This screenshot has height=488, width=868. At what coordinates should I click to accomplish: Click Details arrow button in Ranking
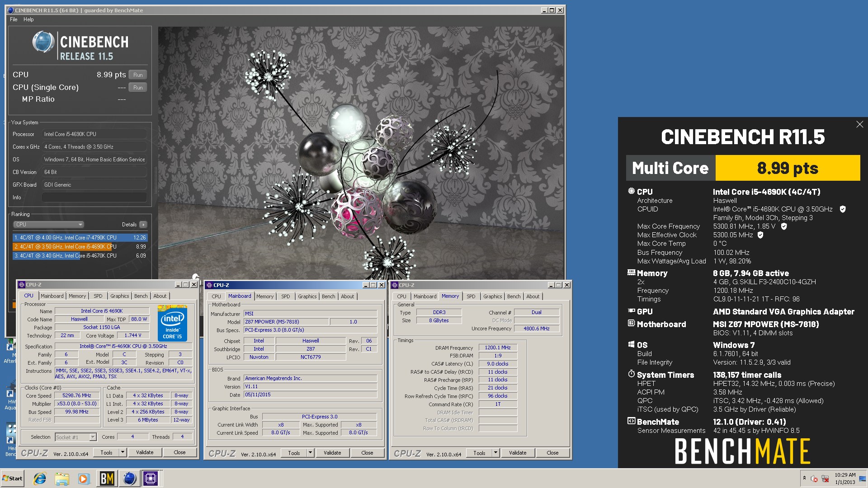[143, 225]
